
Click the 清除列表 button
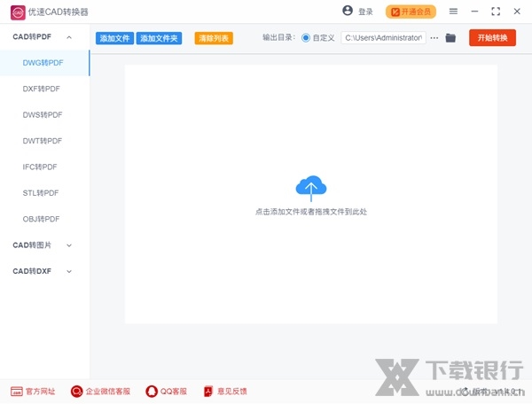pos(214,38)
